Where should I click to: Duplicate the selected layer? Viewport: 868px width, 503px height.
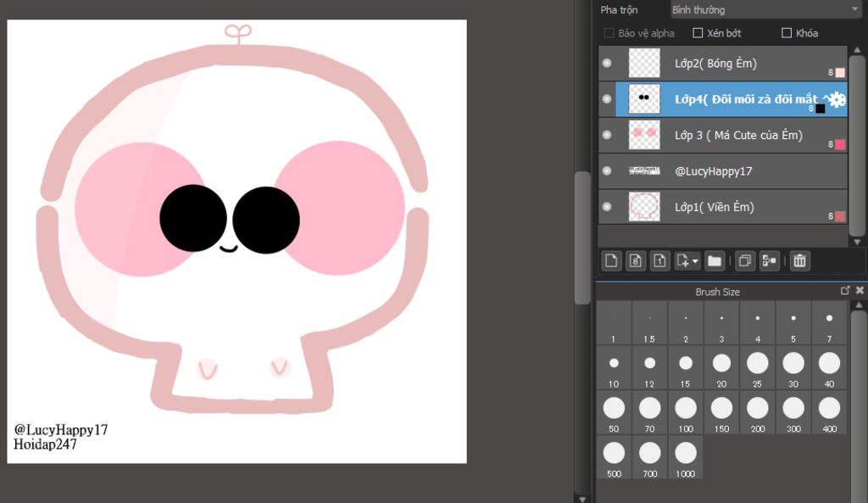[746, 261]
